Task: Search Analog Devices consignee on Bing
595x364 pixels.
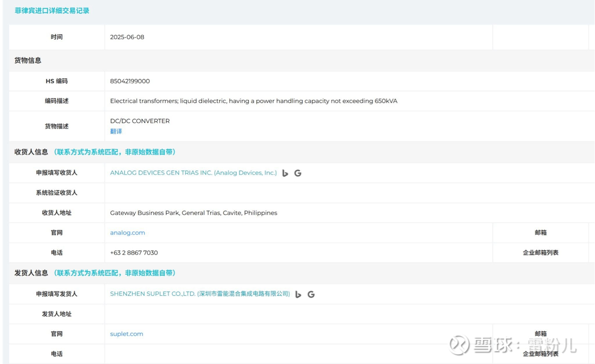Action: [x=285, y=173]
